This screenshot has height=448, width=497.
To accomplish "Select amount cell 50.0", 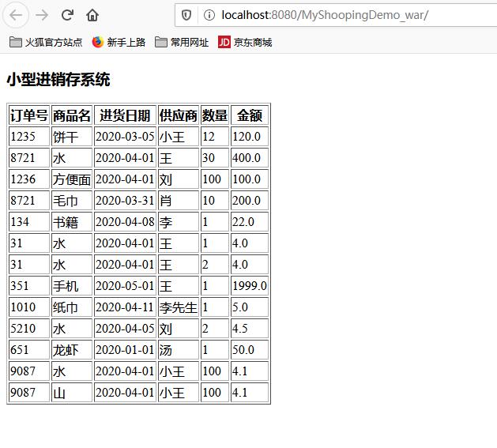I will (250, 349).
